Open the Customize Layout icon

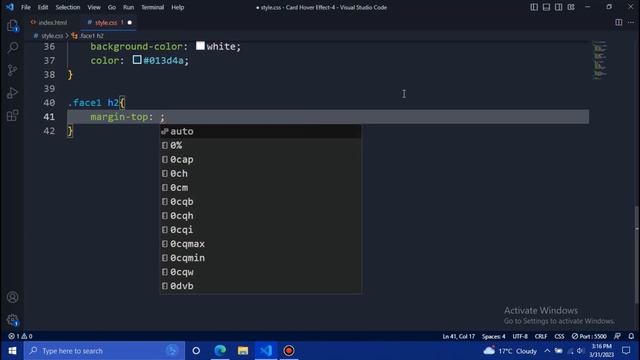click(x=571, y=7)
